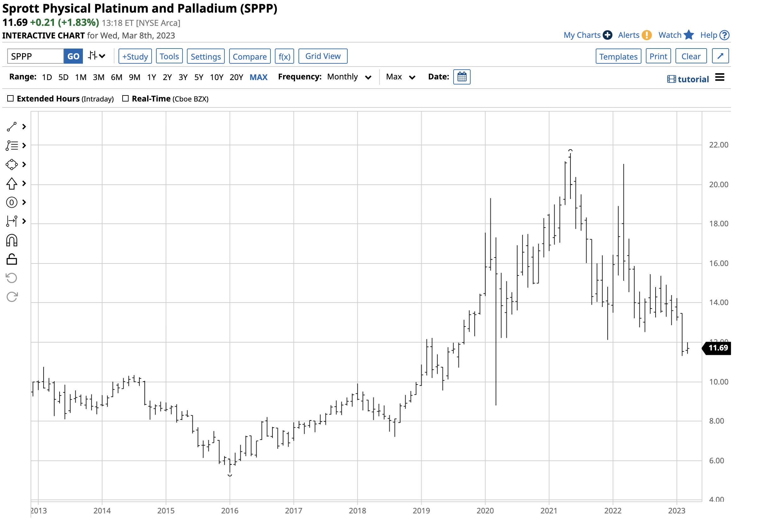The width and height of the screenshot is (759, 532).
Task: Select the 10Y range
Action: [217, 77]
